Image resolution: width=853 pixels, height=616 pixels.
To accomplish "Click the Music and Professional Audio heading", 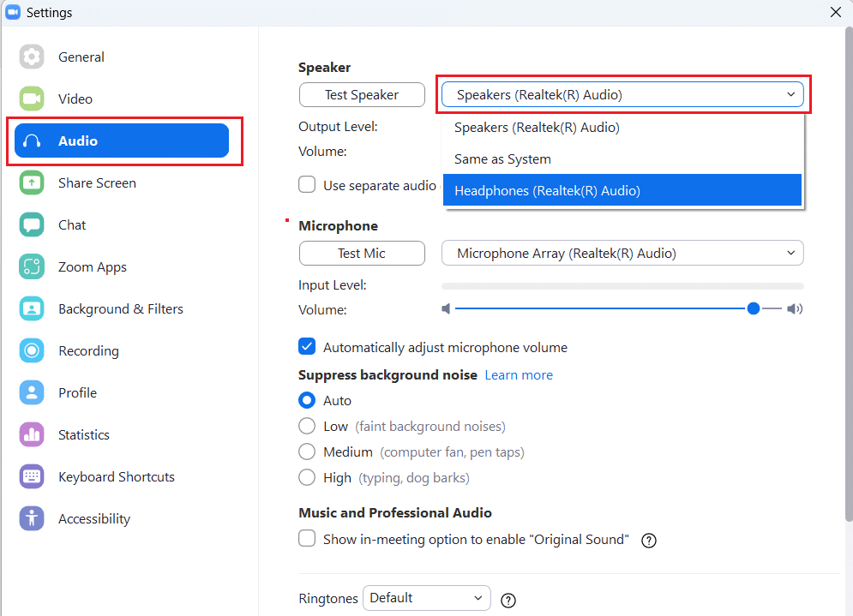I will coord(395,512).
